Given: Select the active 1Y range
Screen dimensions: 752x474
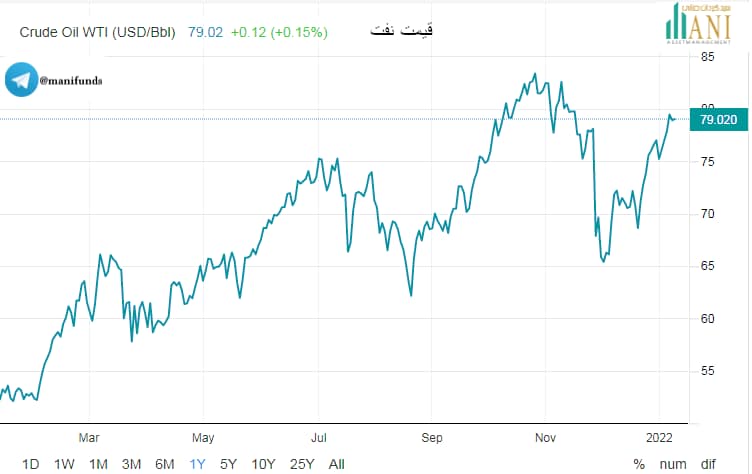Looking at the screenshot, I should coord(197,464).
